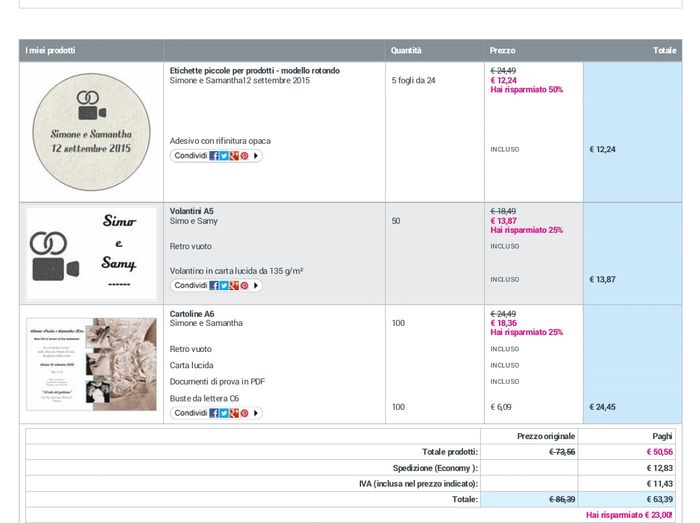Pin Cartoline A6 on Pinterest
Viewport: 700px width, 523px height.
244,413
